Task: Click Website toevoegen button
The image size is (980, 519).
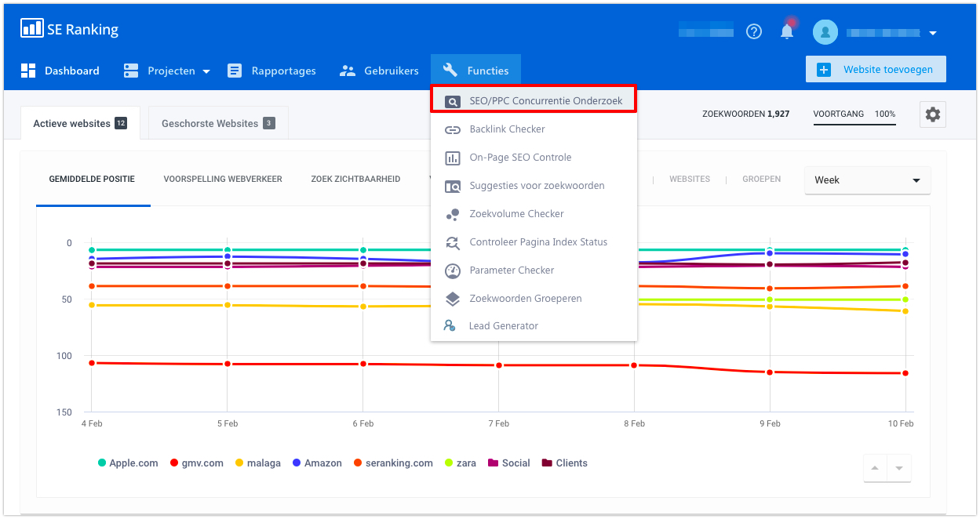Action: click(876, 69)
